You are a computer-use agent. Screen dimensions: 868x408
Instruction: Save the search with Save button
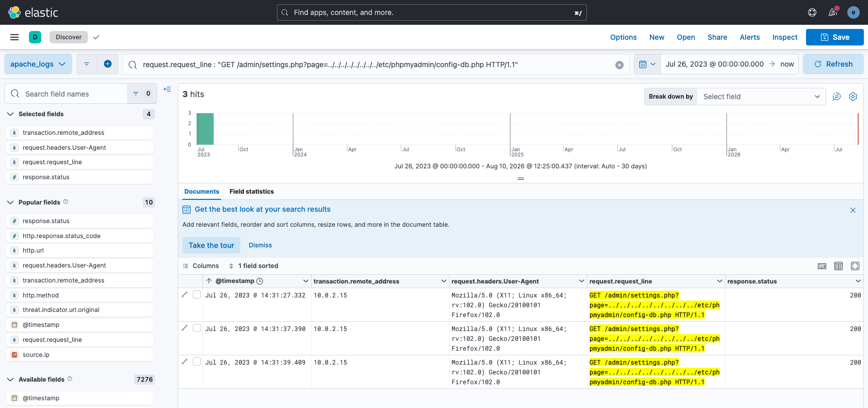(x=834, y=37)
